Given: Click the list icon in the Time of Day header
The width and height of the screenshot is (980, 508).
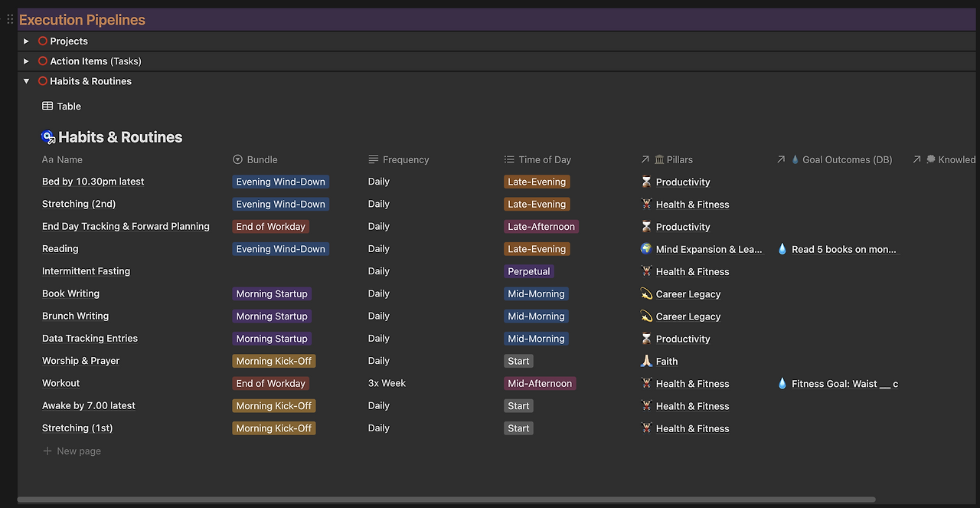Looking at the screenshot, I should 508,159.
